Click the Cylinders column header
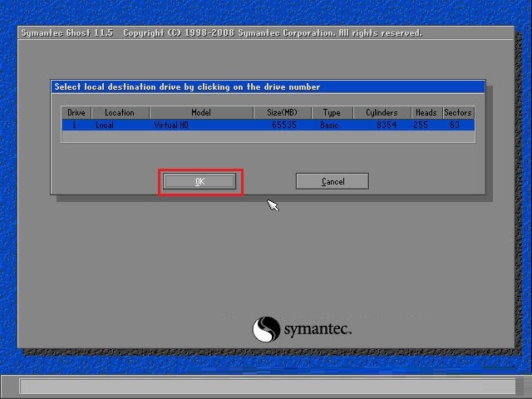 tap(382, 112)
